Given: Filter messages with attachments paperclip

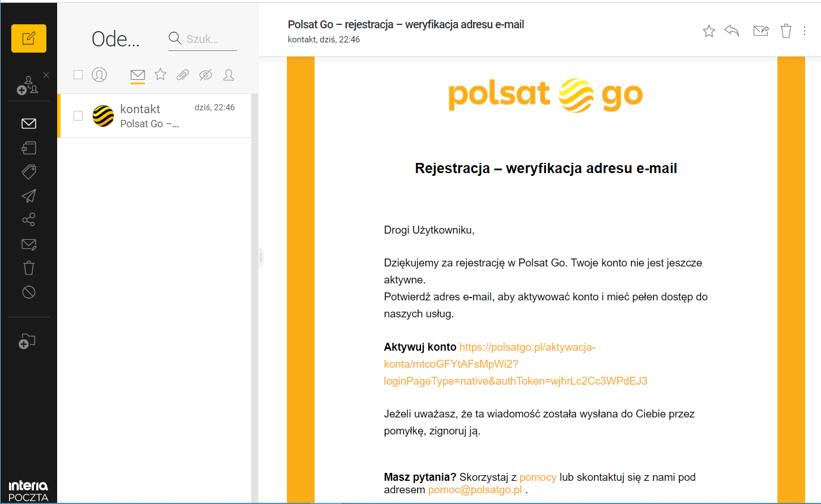Looking at the screenshot, I should pos(183,75).
